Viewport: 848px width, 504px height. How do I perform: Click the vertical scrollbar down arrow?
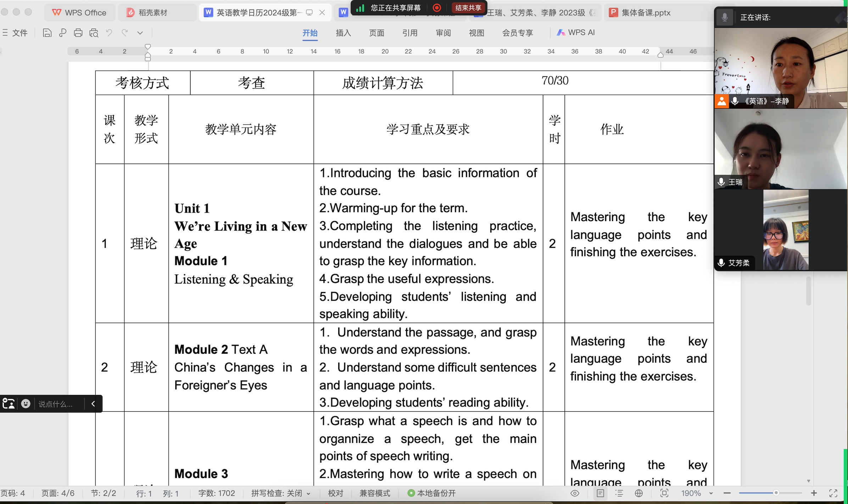[x=809, y=481]
